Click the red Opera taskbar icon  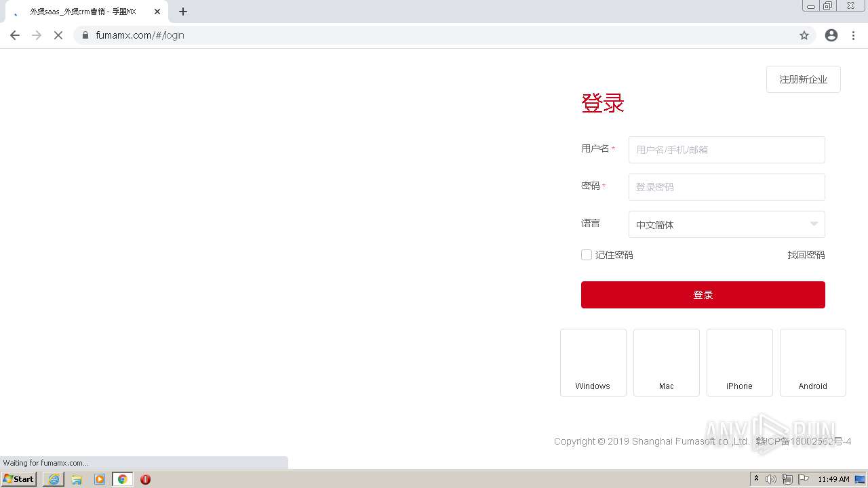coord(145,479)
